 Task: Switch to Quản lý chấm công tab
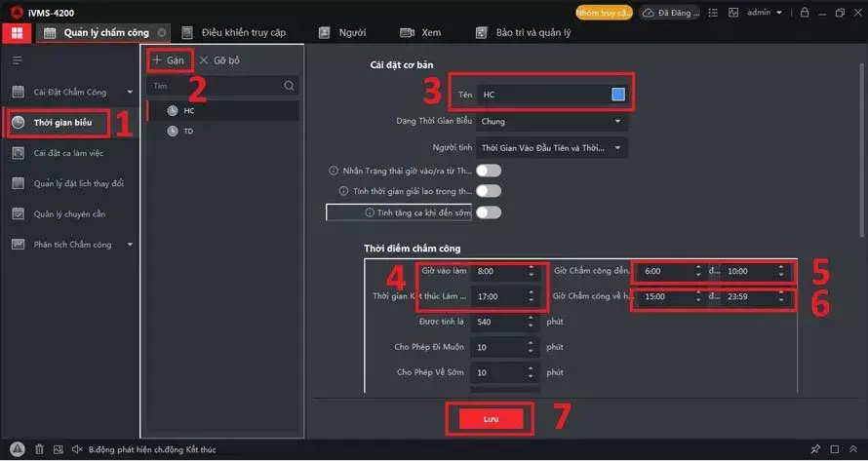(x=104, y=33)
